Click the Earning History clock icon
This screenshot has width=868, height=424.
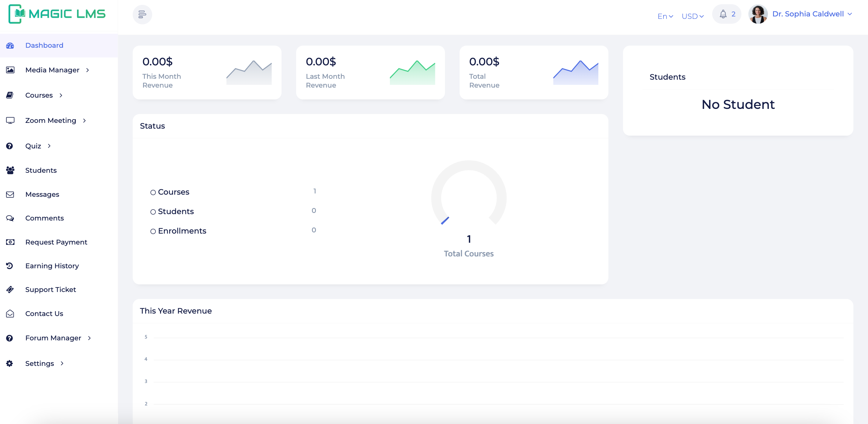(9, 266)
